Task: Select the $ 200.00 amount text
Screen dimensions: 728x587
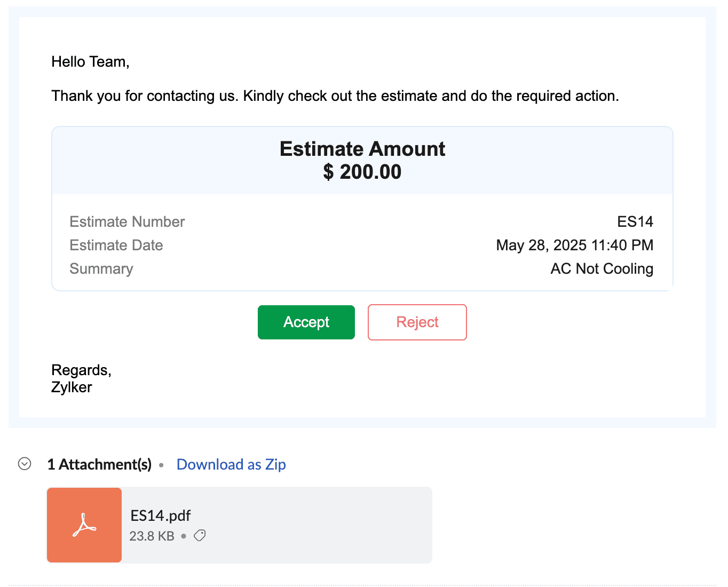Action: [x=362, y=172]
